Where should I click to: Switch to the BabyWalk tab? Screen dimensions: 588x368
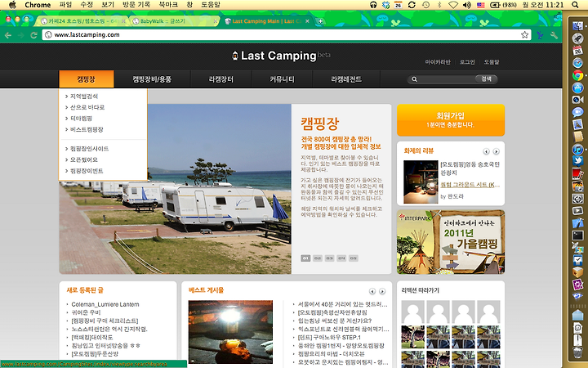coord(175,21)
